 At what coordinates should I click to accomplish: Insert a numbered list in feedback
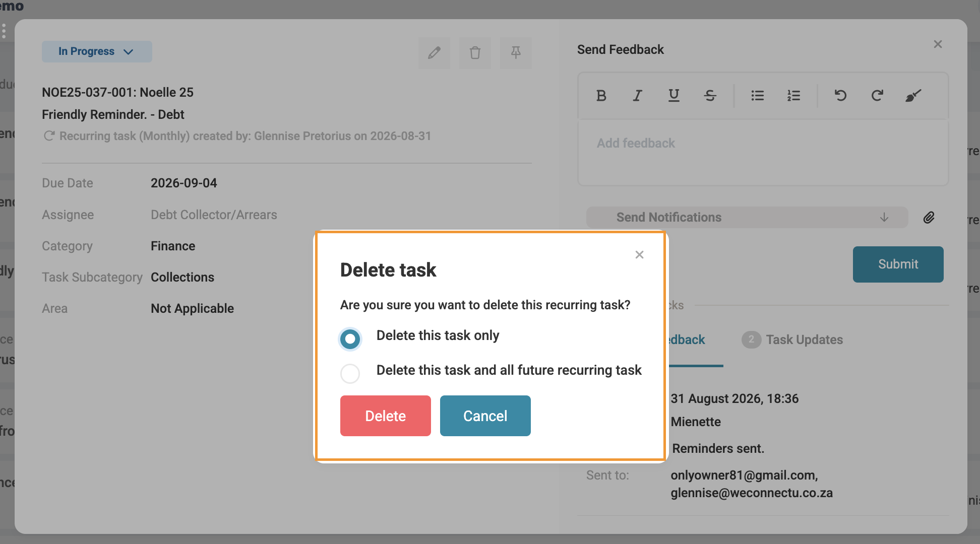tap(793, 95)
